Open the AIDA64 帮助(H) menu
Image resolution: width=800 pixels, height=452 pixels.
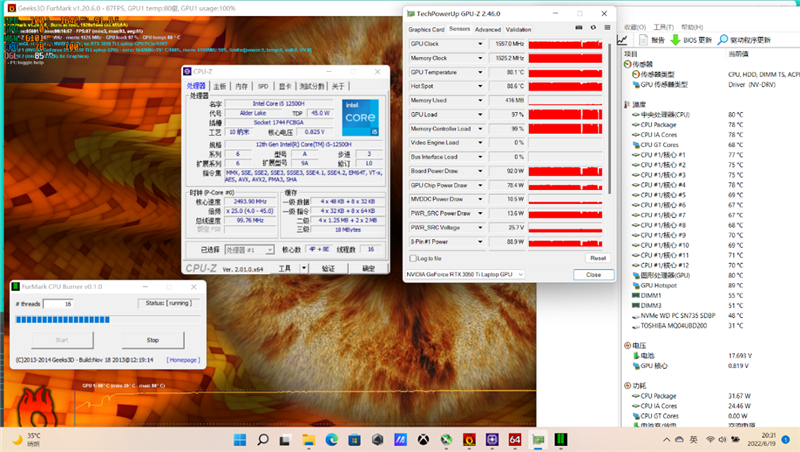click(692, 27)
